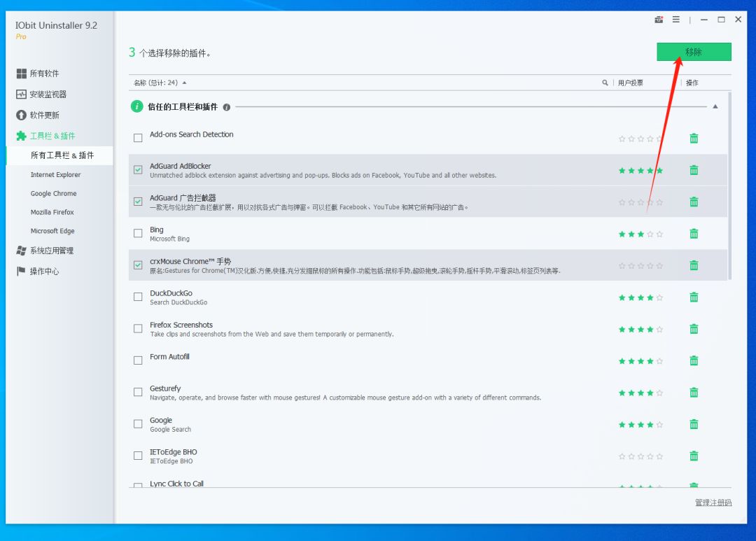Tick the Firefox Screenshots checkbox
This screenshot has height=541, width=756.
(138, 329)
